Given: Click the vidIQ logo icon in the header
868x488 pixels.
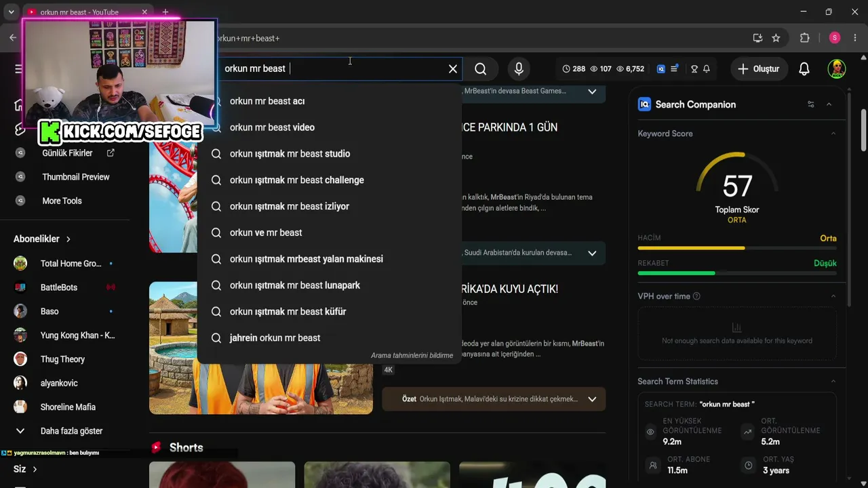Looking at the screenshot, I should pyautogui.click(x=661, y=68).
